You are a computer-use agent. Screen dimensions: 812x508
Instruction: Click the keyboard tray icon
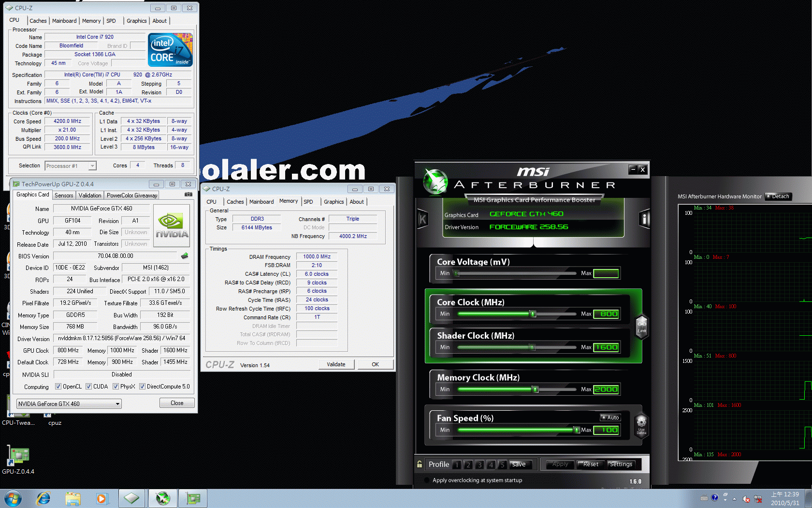pyautogui.click(x=704, y=498)
